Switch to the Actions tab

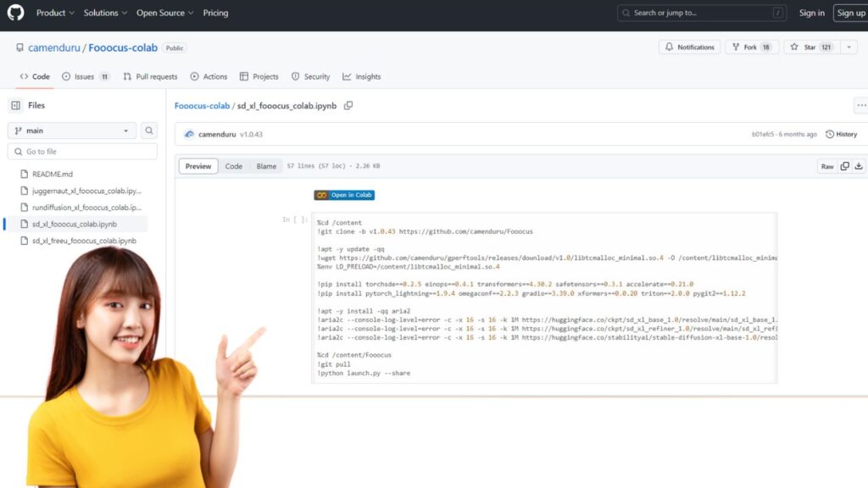click(x=209, y=76)
